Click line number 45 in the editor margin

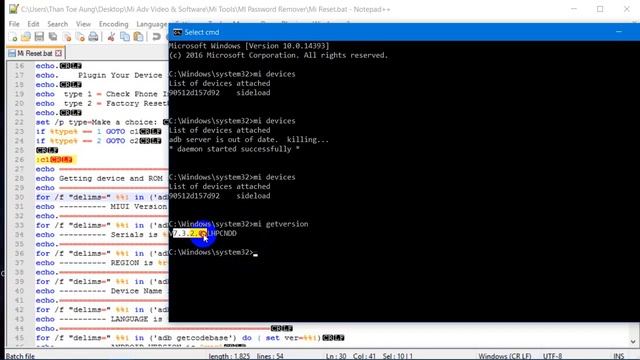[x=19, y=338]
